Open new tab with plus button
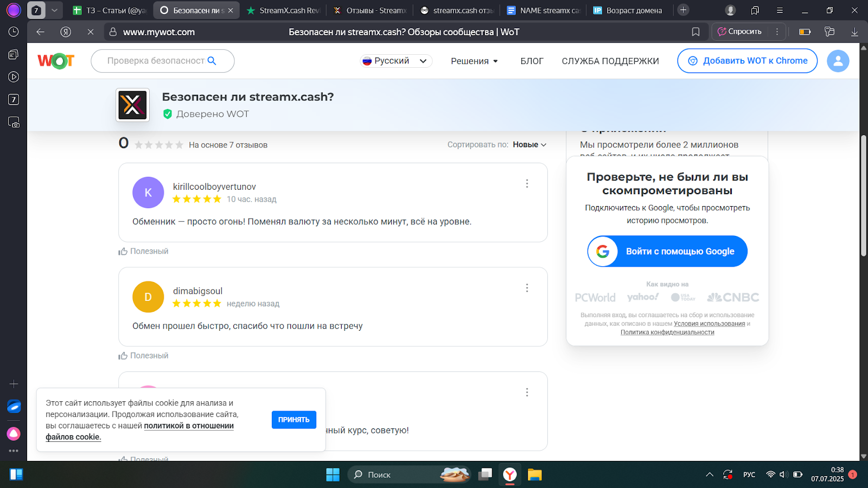Viewport: 868px width, 488px height. 683,10
